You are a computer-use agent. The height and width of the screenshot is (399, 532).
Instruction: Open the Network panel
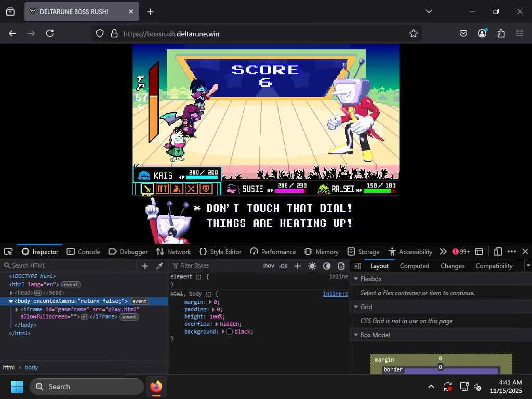(x=174, y=252)
